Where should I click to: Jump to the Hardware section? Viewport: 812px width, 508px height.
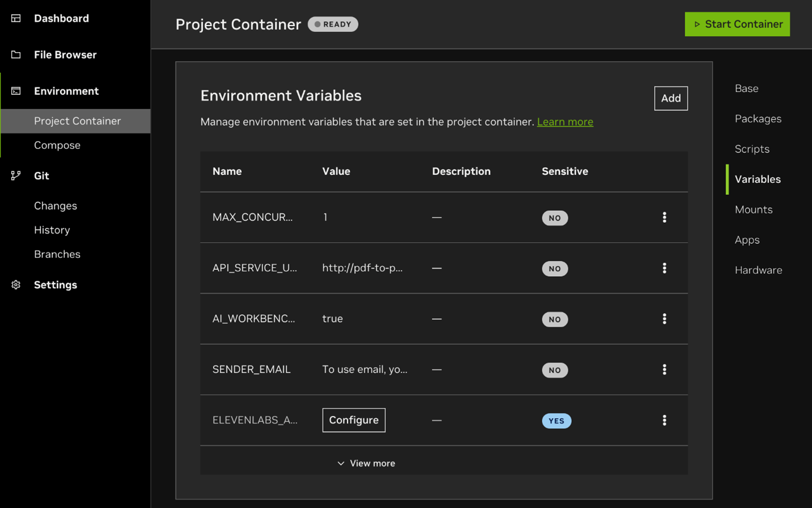coord(759,270)
